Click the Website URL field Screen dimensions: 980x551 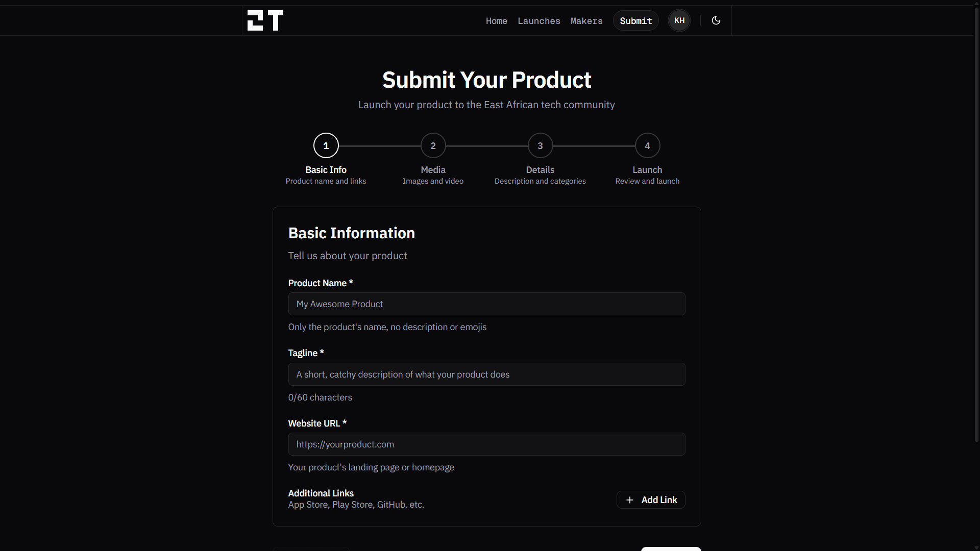tap(486, 444)
